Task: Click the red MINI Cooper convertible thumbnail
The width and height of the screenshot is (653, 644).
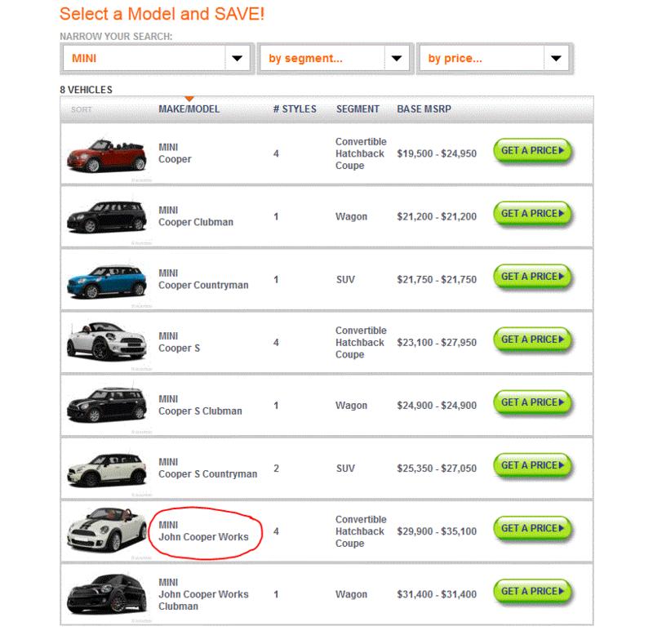Action: coord(107,154)
